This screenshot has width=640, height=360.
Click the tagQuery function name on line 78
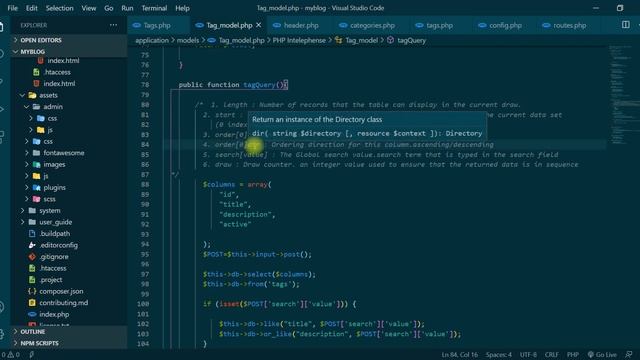pos(259,85)
